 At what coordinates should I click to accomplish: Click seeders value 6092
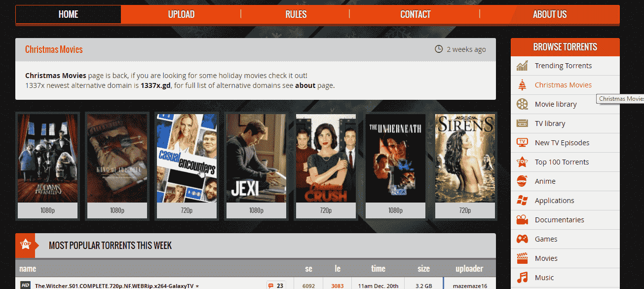pyautogui.click(x=308, y=286)
